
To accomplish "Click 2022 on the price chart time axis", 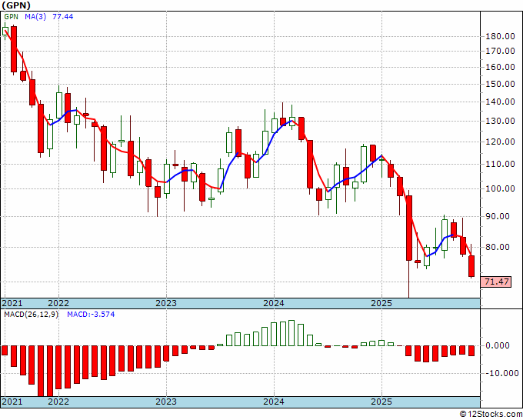I will [58, 303].
